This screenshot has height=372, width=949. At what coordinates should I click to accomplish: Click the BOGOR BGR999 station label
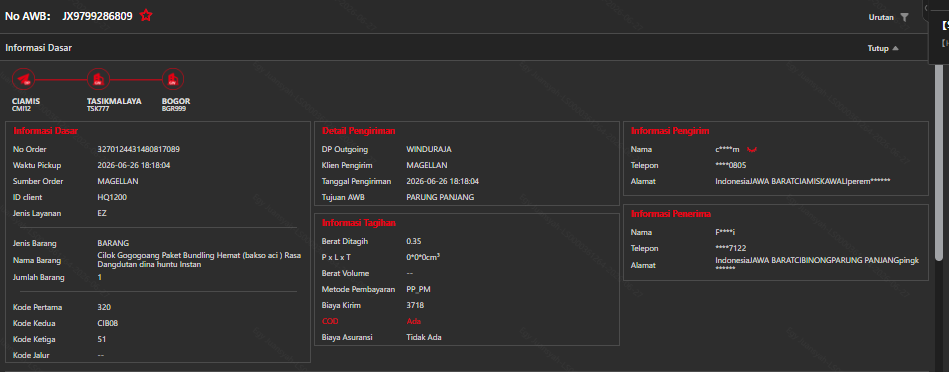coord(176,105)
